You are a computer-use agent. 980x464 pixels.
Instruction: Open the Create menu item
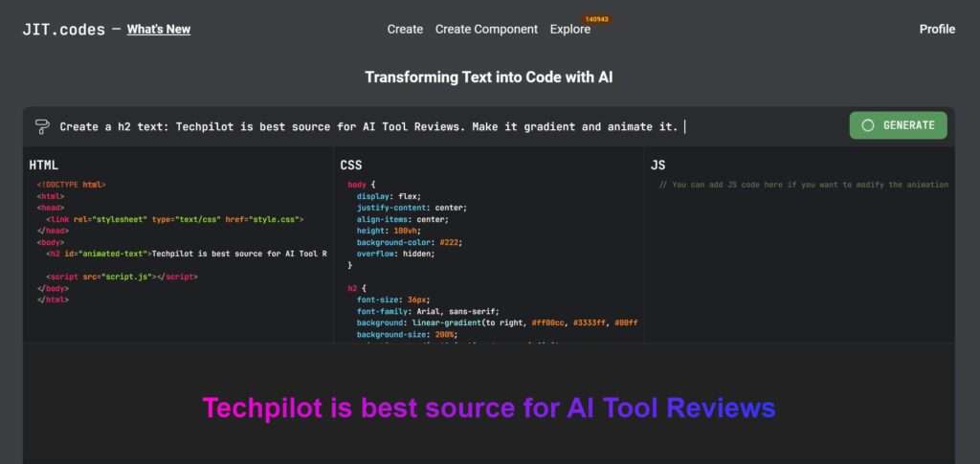tap(405, 30)
